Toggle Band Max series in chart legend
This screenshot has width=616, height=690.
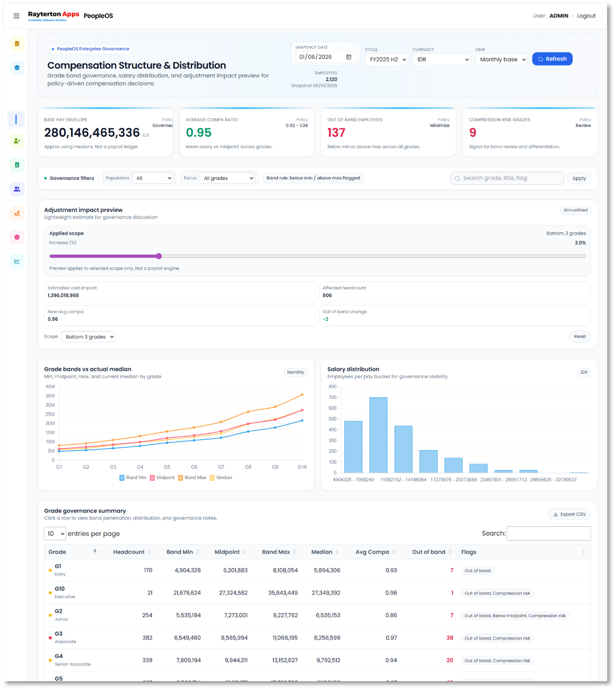point(192,478)
